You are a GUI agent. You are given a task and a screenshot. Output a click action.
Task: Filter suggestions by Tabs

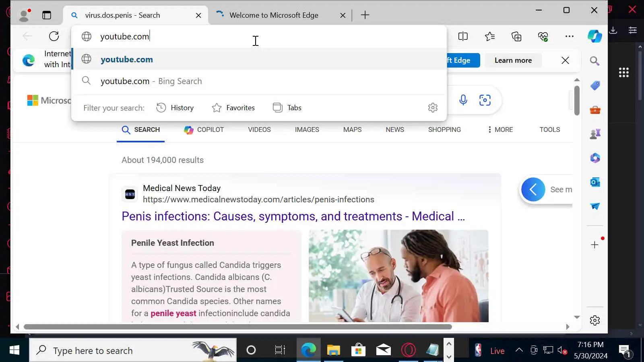[287, 107]
